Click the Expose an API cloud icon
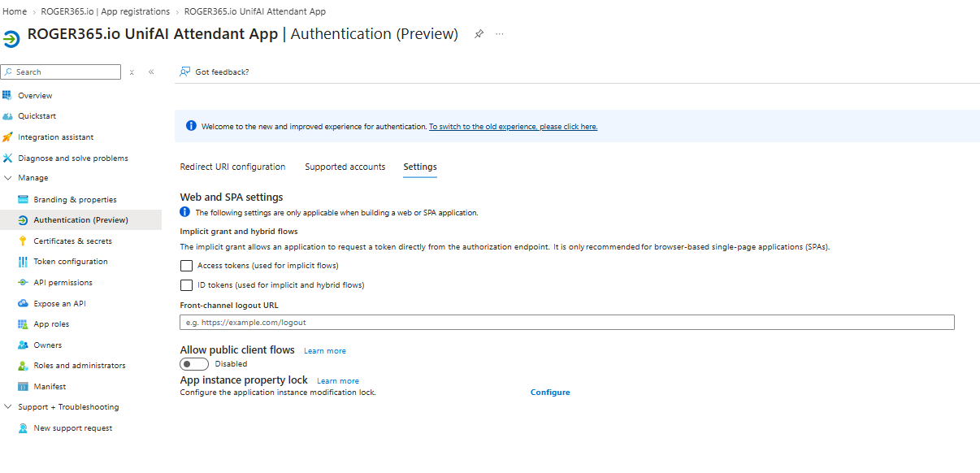 coord(23,303)
